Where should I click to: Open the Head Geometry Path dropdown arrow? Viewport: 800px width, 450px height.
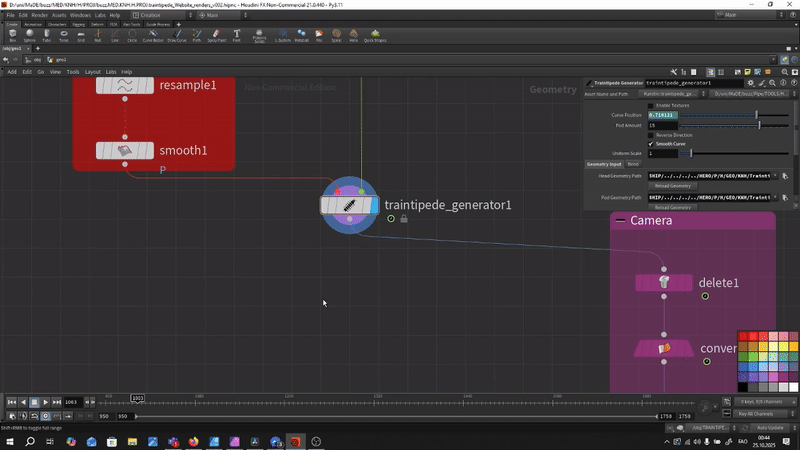point(775,176)
